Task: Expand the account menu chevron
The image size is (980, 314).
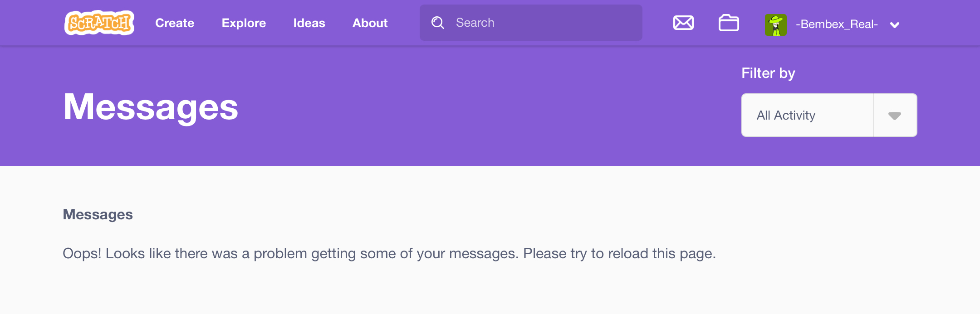Action: point(894,26)
